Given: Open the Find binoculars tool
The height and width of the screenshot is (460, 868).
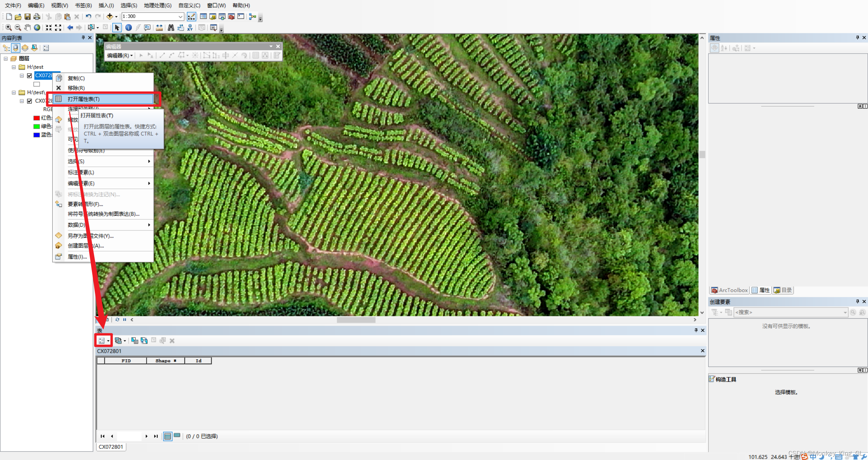Looking at the screenshot, I should click(x=171, y=27).
